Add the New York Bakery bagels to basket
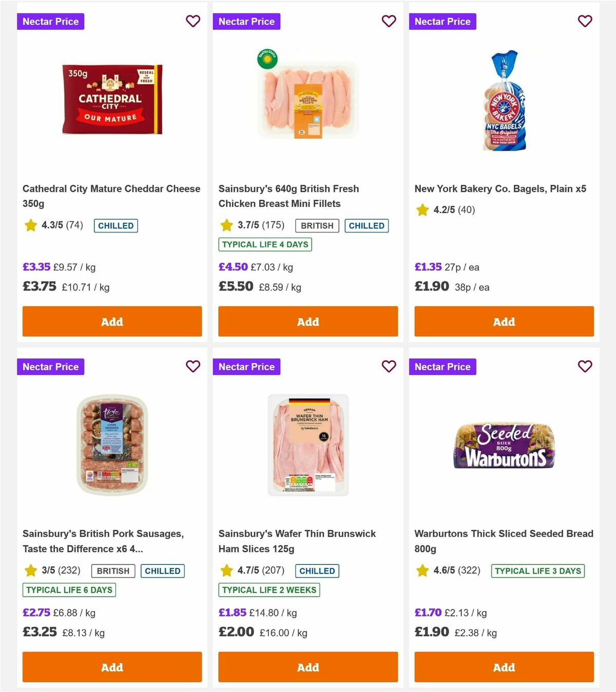616x692 pixels. coord(504,321)
